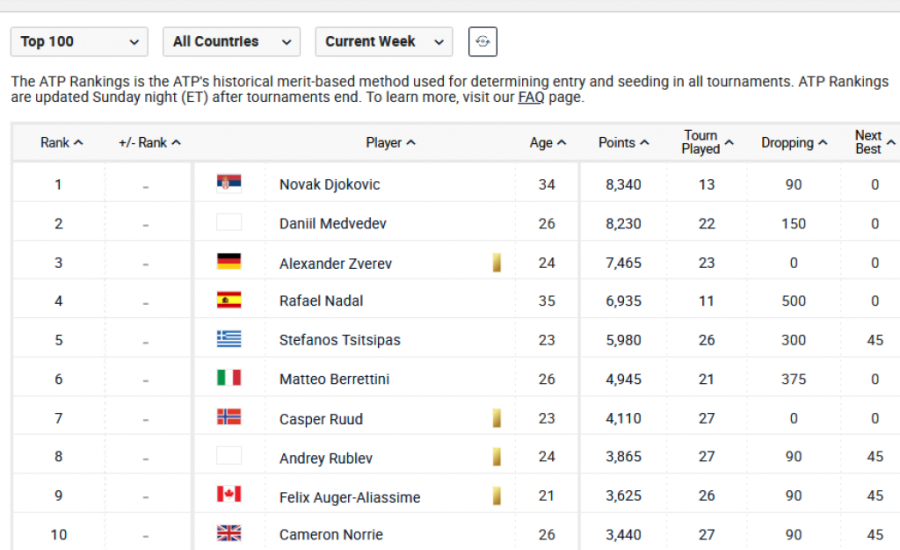Click rank number 10 in Norrie's row

(x=59, y=534)
